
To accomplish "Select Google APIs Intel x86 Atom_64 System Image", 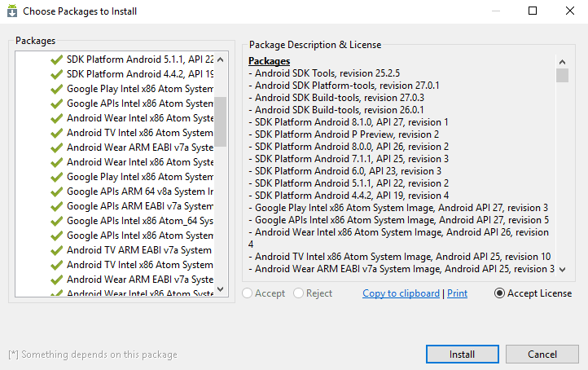I will click(140, 221).
